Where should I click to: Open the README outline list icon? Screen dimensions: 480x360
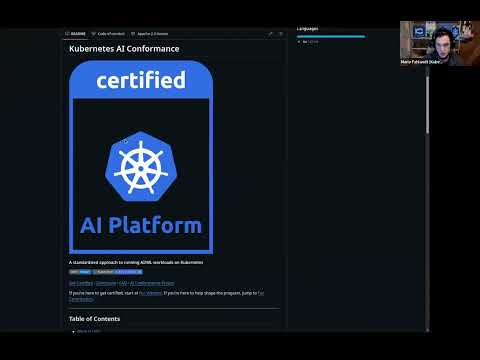(281, 34)
